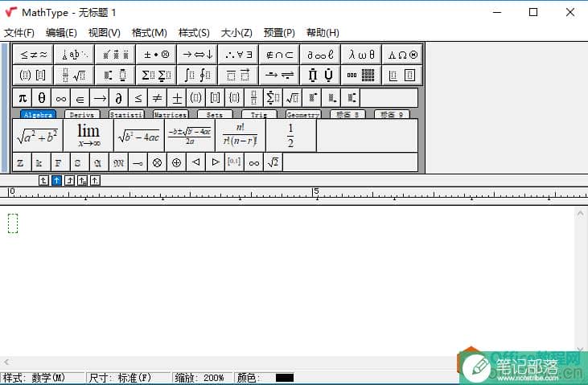Click the 样式: 数学(M) status field
This screenshot has width=588, height=385.
tap(43, 378)
